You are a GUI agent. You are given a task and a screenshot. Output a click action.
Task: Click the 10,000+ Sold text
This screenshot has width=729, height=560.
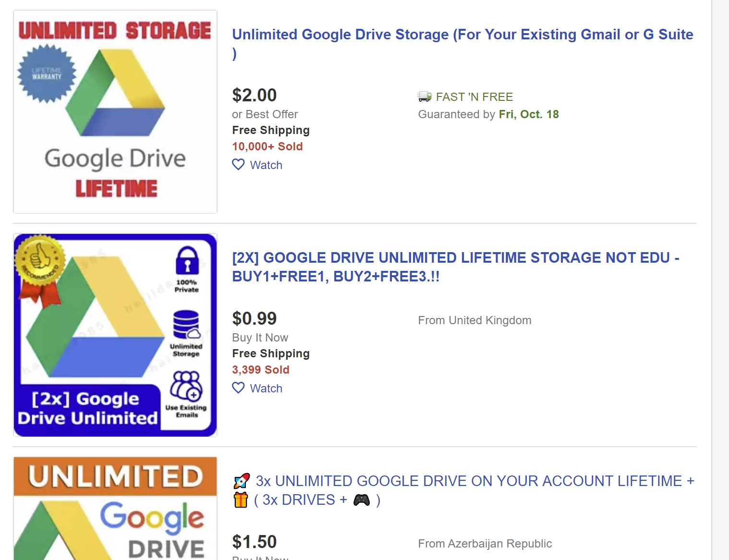point(267,146)
